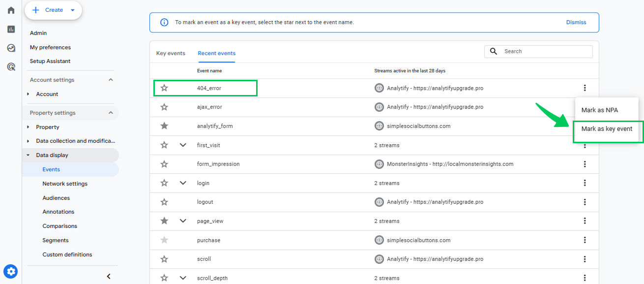The height and width of the screenshot is (284, 644).
Task: Collapse sidebar with the left chevron icon
Action: [x=109, y=276]
